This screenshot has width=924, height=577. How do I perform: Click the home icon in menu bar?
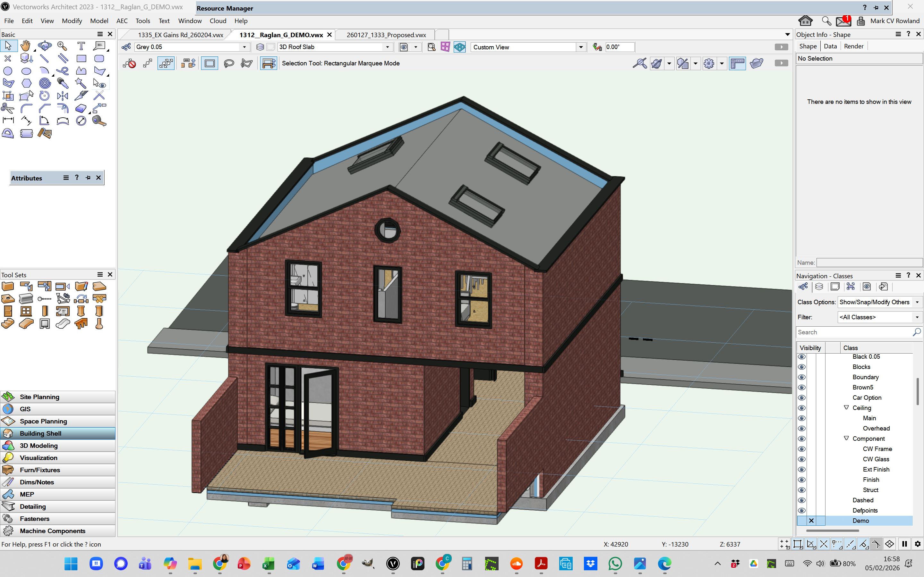click(805, 21)
